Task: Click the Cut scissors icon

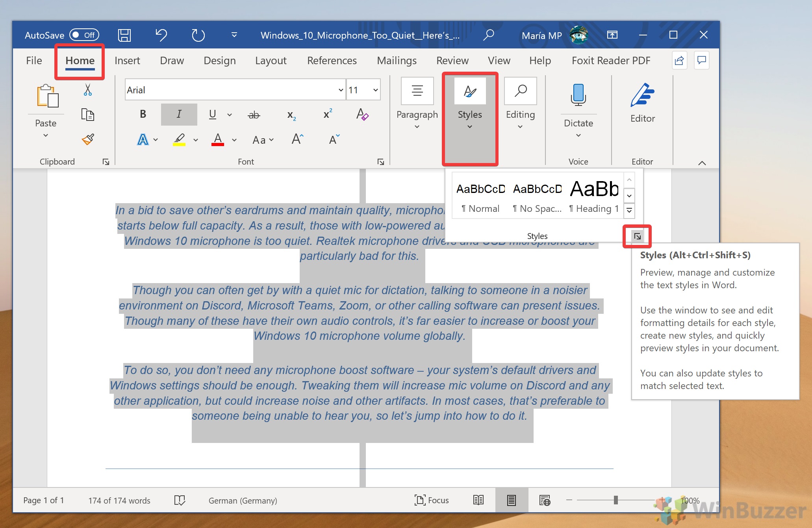Action: pos(88,90)
